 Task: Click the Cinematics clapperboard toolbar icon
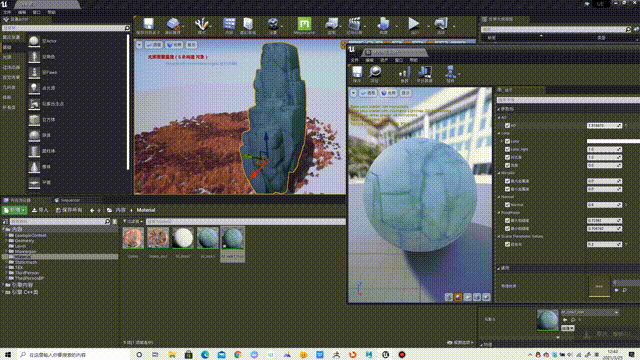354,25
